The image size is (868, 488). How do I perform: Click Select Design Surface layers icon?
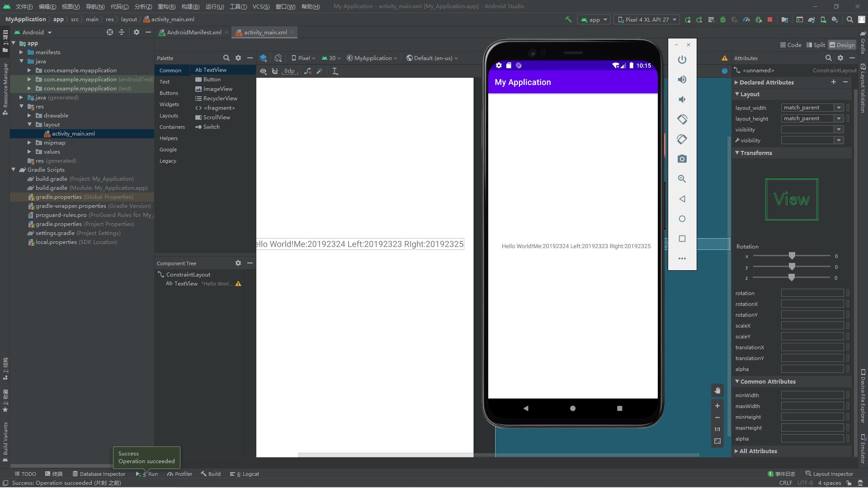(263, 58)
